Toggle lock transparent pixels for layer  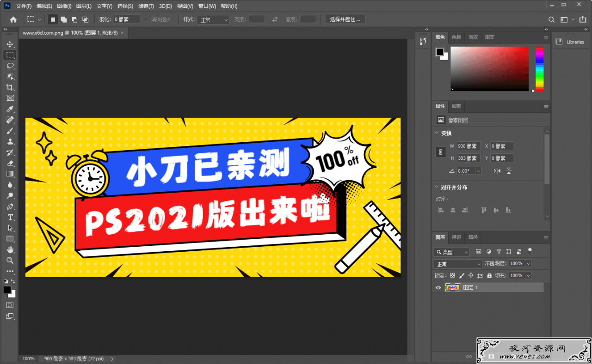[452, 275]
